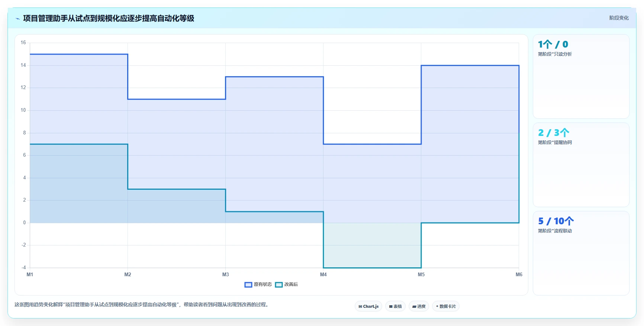
Task: Toggle the 改善后 legend series
Action: pyautogui.click(x=286, y=284)
